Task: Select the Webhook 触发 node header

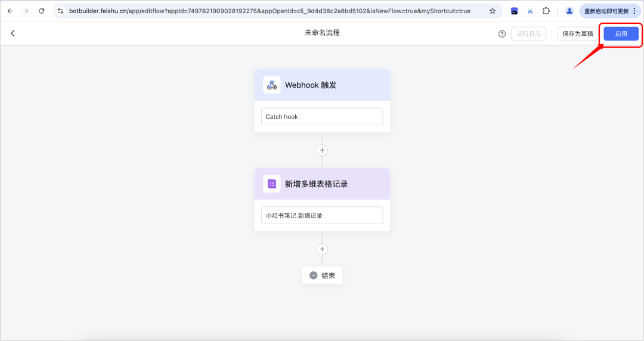Action: [322, 85]
